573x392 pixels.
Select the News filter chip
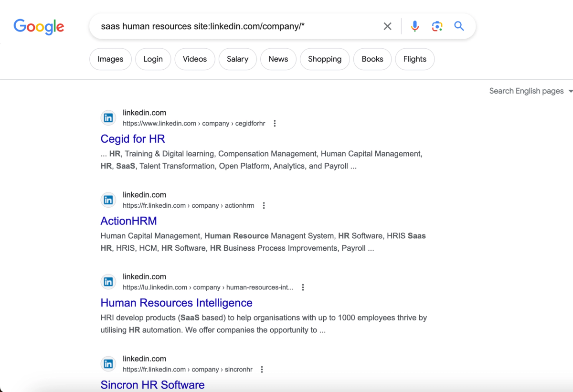(278, 59)
